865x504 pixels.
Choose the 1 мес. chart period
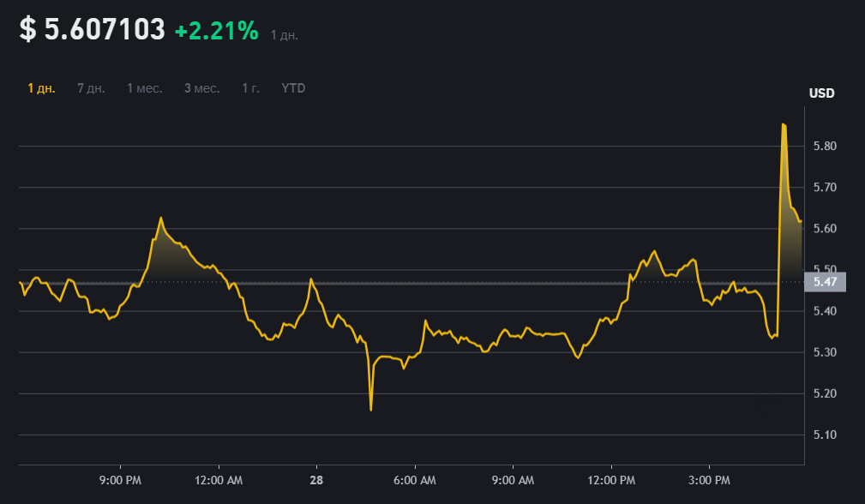tap(144, 88)
